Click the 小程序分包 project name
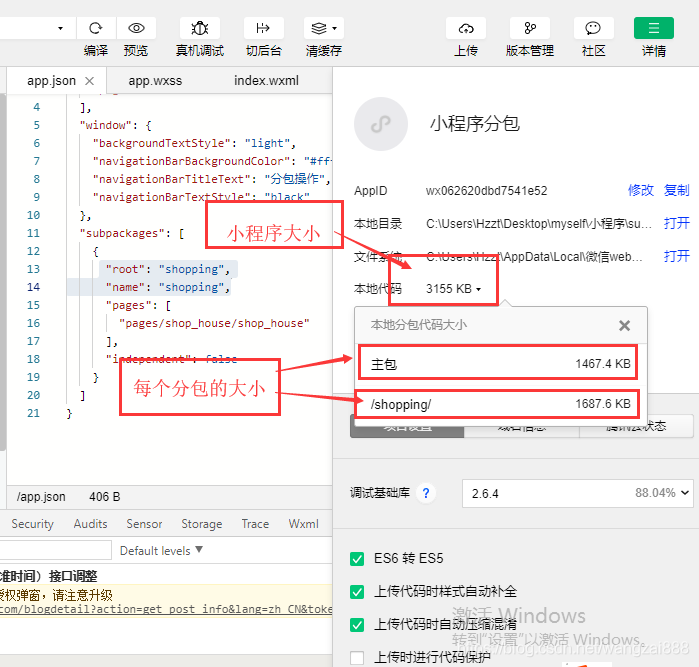 pyautogui.click(x=475, y=124)
